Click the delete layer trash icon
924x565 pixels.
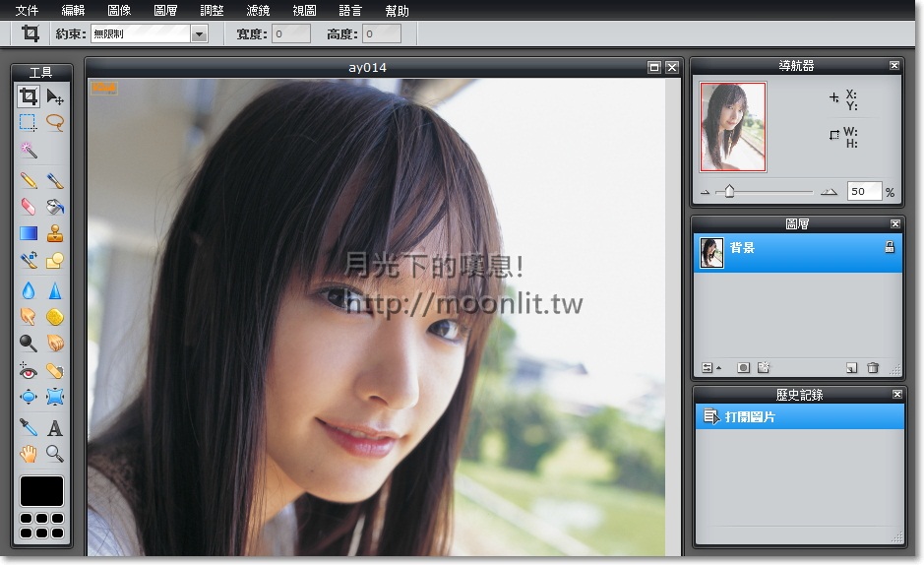(x=873, y=367)
